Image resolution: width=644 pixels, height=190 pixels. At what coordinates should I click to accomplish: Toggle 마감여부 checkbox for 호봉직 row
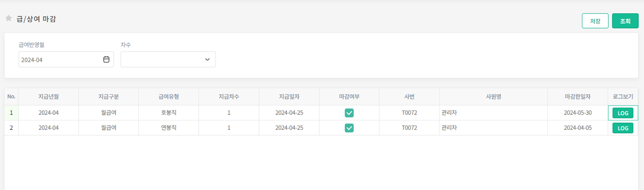coord(349,113)
